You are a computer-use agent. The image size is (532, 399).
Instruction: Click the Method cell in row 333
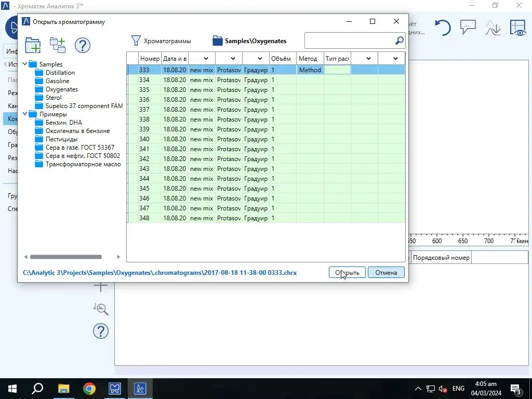[x=310, y=70]
